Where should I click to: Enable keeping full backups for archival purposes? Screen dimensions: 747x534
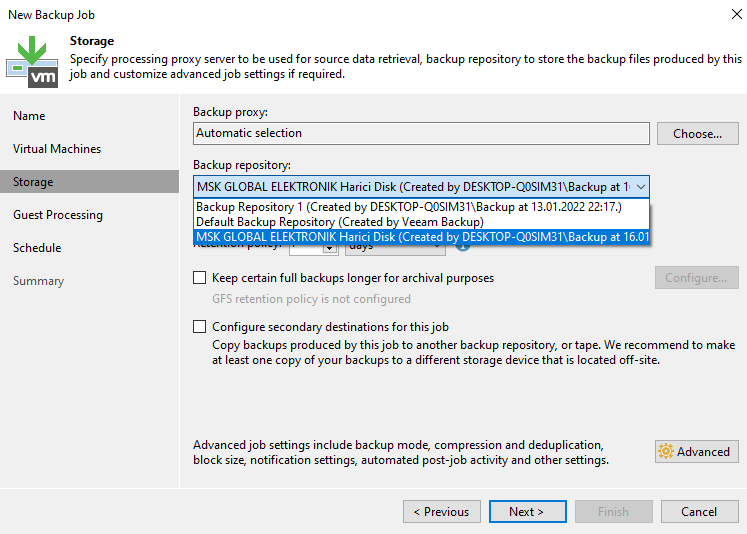(200, 278)
